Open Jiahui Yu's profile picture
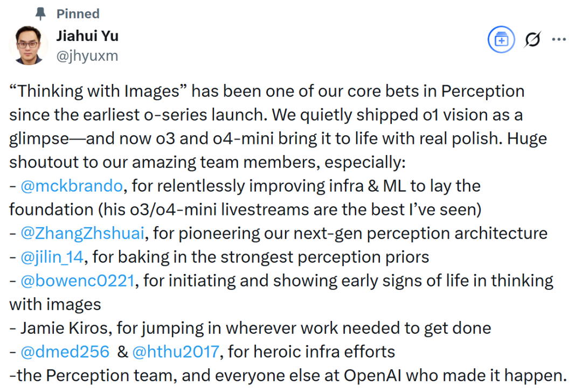 (x=29, y=45)
